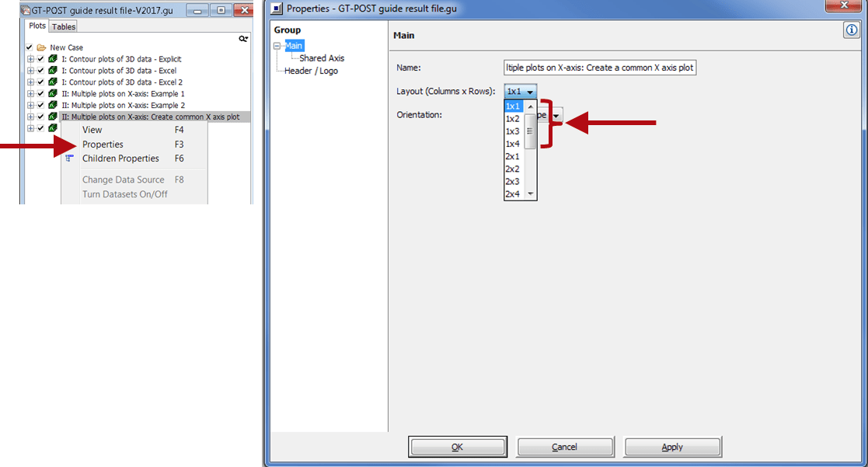Click plot icon for Multiple plots Example 2
Screen dimensions: 868x467
point(53,105)
